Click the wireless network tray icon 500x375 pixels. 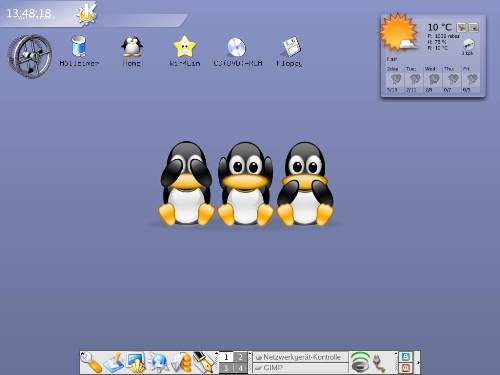(x=360, y=362)
